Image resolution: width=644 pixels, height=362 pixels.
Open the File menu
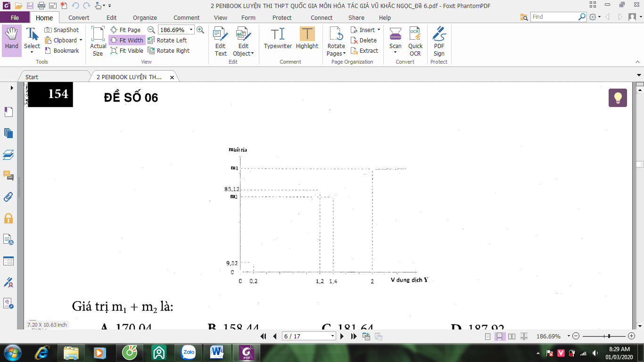coord(15,18)
